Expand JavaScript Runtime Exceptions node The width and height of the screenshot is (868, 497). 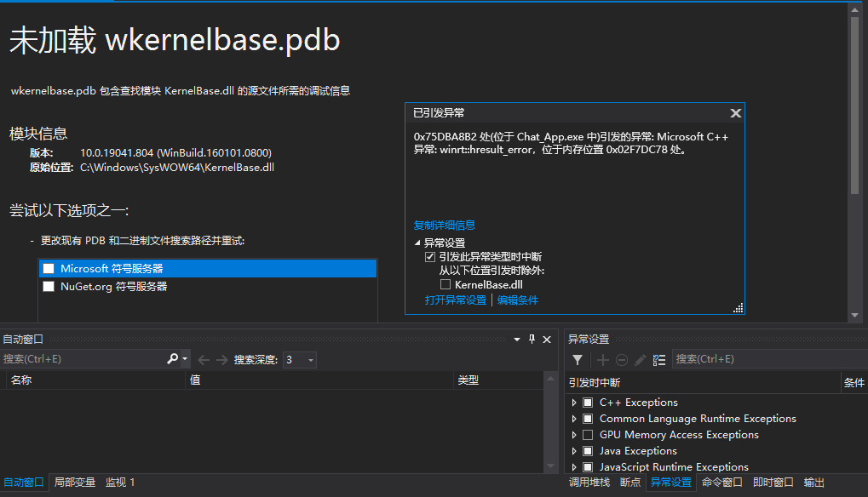coord(574,466)
